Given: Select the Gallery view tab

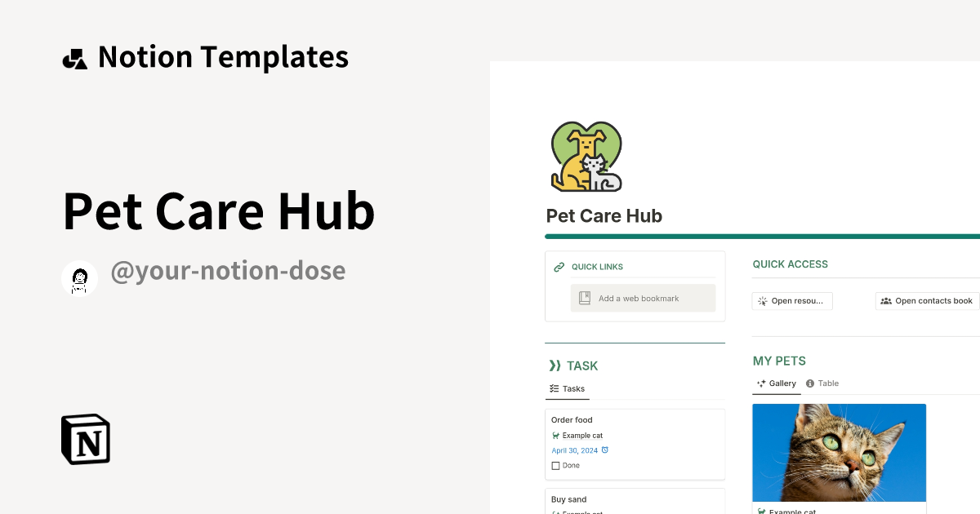Looking at the screenshot, I should (776, 383).
